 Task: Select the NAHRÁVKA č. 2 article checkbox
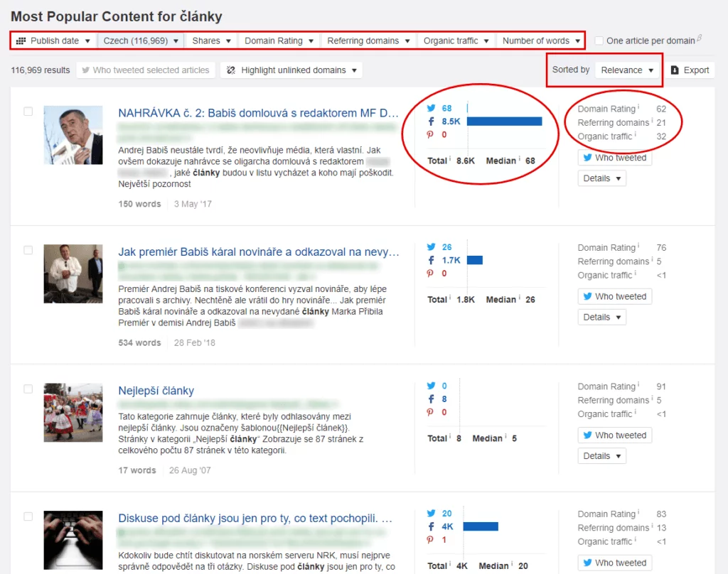coord(28,112)
